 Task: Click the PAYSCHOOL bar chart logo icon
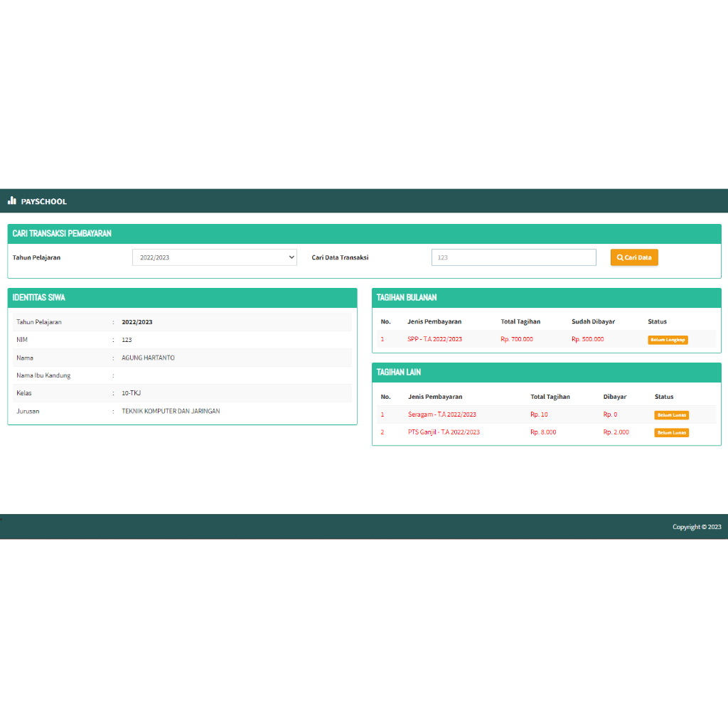12,200
